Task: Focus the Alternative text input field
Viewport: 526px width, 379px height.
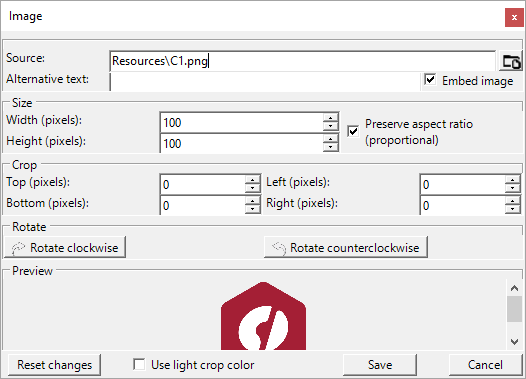Action: pos(265,82)
